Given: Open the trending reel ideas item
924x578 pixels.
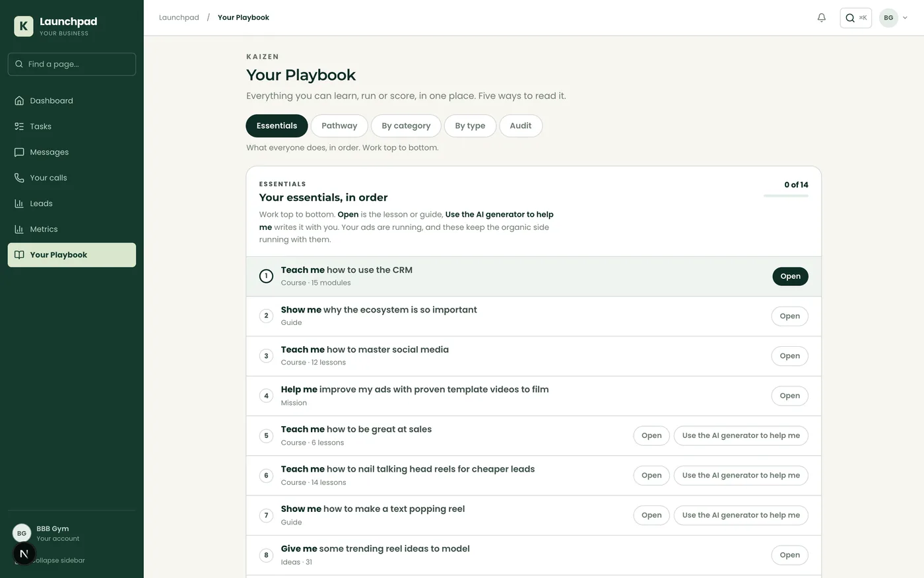Looking at the screenshot, I should point(789,555).
